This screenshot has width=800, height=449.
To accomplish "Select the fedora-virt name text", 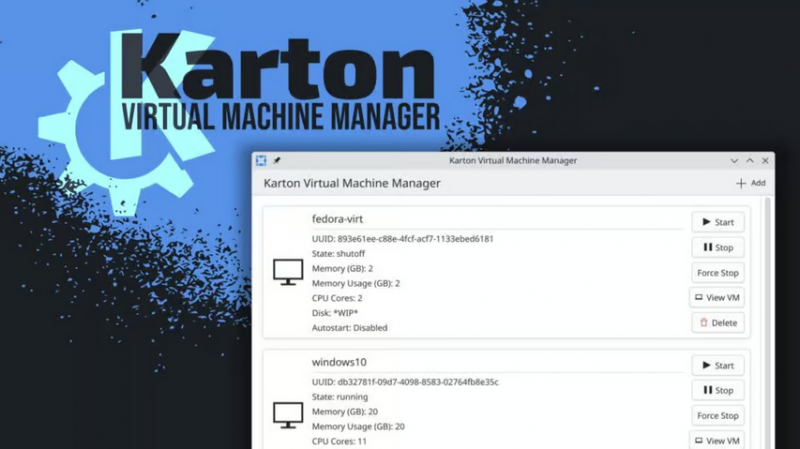I will (337, 219).
